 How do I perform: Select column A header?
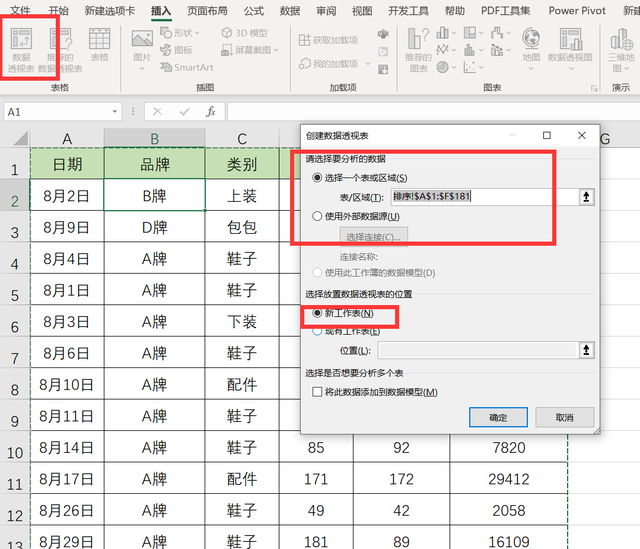67,138
